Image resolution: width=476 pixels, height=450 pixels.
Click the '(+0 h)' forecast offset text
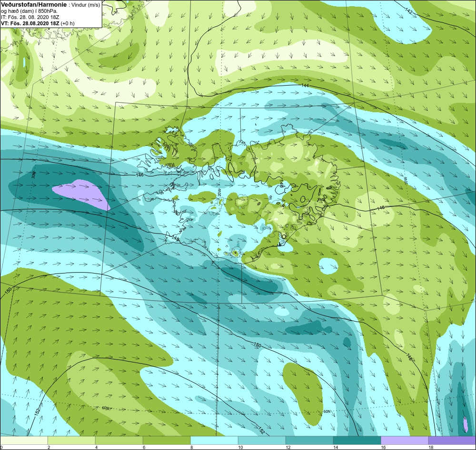click(x=68, y=23)
